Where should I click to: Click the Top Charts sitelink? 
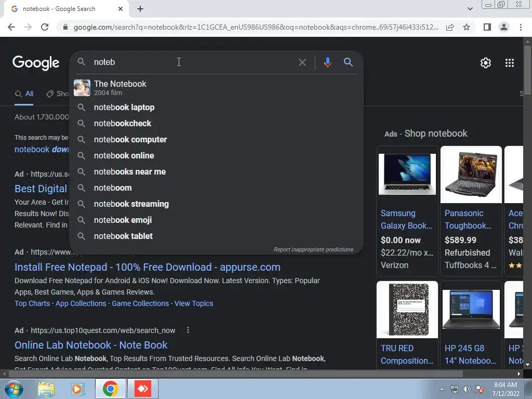tap(32, 303)
